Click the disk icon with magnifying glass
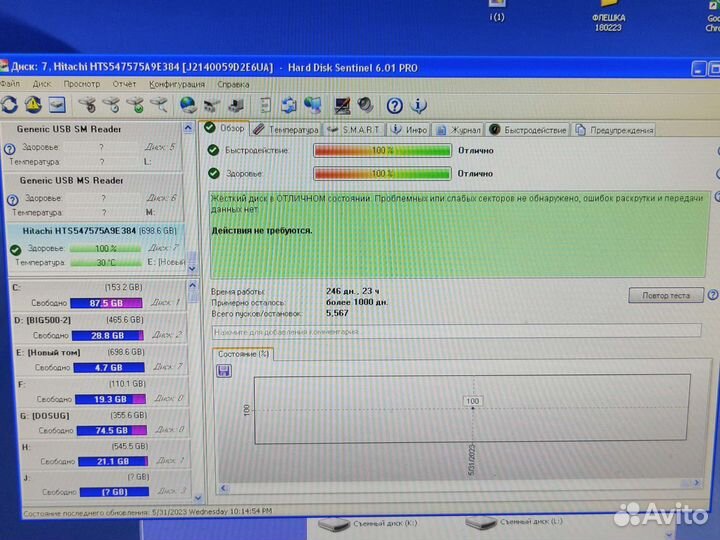This screenshot has width=720, height=540. 159,105
